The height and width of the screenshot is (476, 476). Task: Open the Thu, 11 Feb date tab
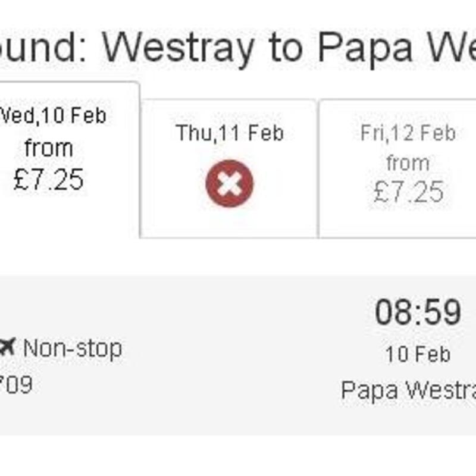[229, 169]
